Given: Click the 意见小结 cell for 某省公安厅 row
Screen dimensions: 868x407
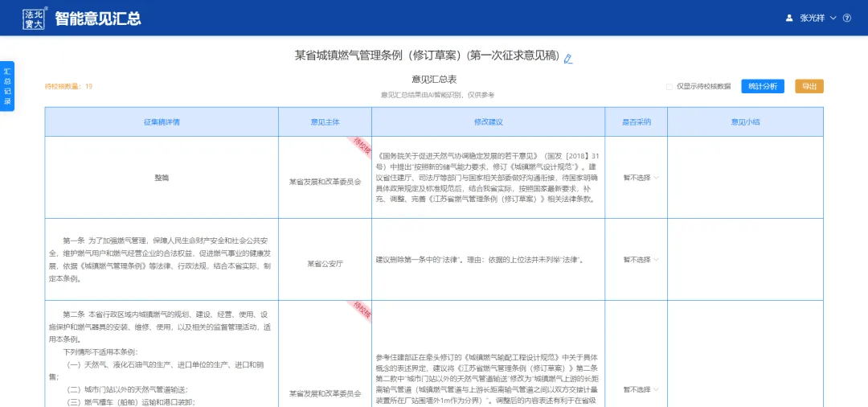Looking at the screenshot, I should [x=745, y=260].
